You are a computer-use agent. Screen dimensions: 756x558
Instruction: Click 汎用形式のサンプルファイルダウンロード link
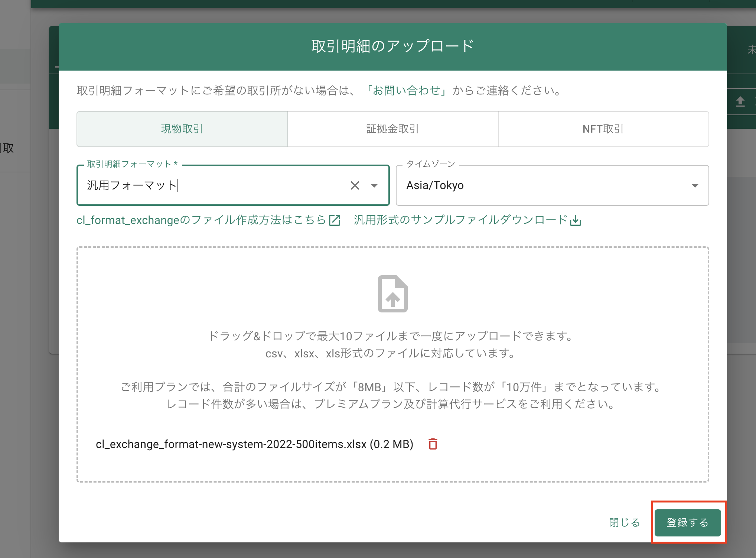pyautogui.click(x=461, y=220)
